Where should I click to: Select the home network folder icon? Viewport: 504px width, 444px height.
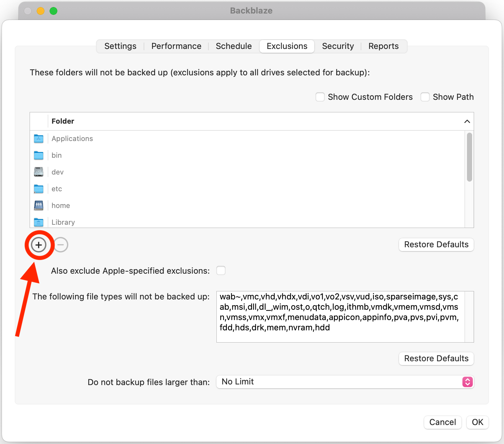tap(39, 205)
